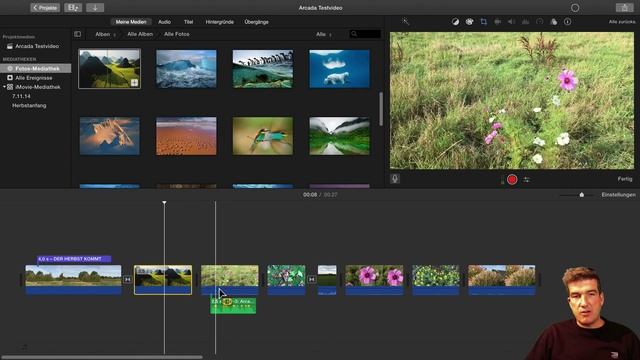The image size is (640, 360).
Task: Open the clip filter and audio effects tool
Action: (553, 22)
